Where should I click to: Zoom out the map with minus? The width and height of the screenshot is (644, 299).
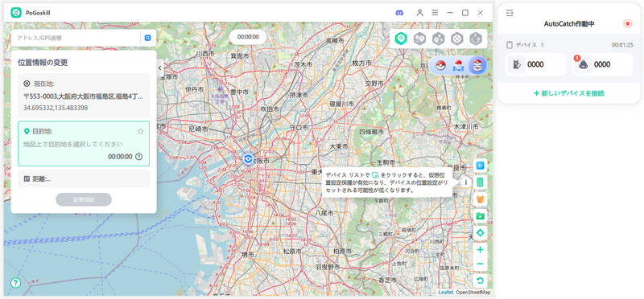pyautogui.click(x=480, y=264)
